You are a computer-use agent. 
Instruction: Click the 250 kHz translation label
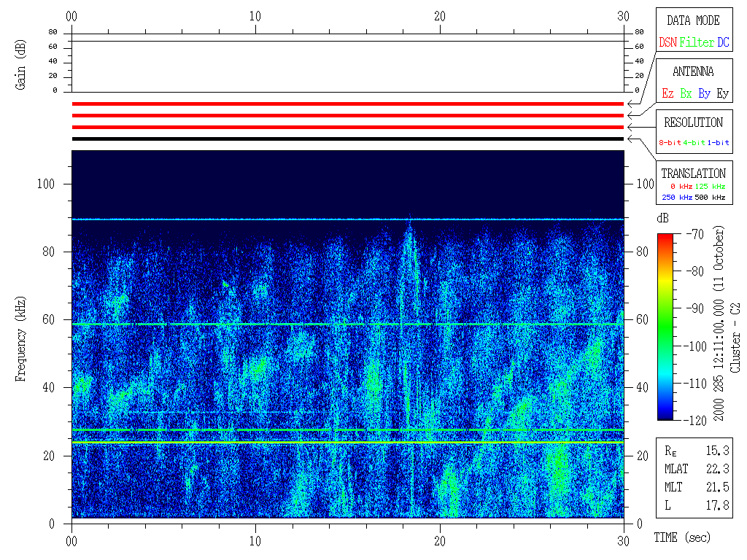point(676,198)
